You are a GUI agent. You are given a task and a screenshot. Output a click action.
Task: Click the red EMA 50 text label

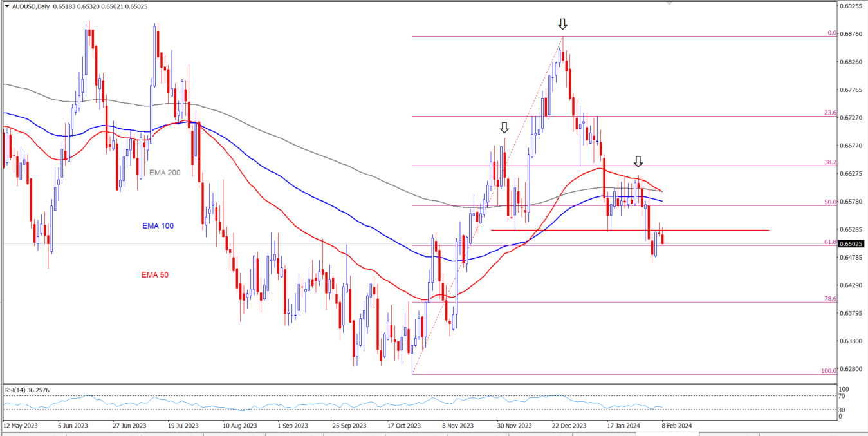(155, 275)
